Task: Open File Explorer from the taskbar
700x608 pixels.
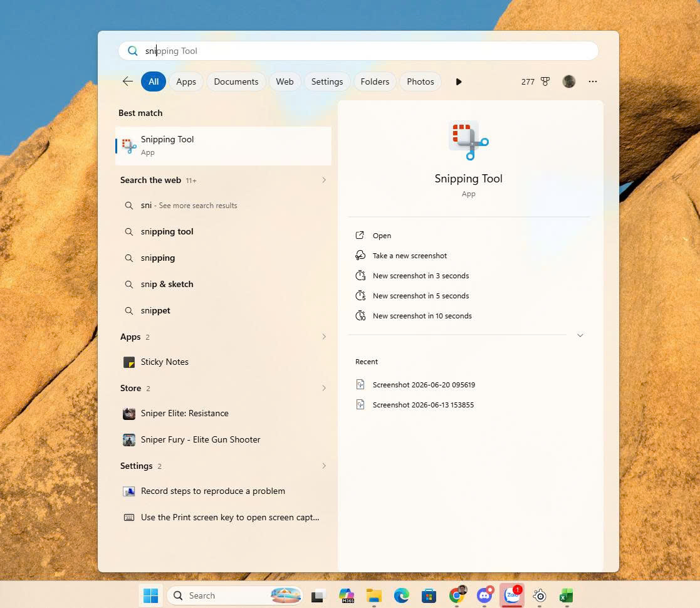Action: (x=374, y=595)
